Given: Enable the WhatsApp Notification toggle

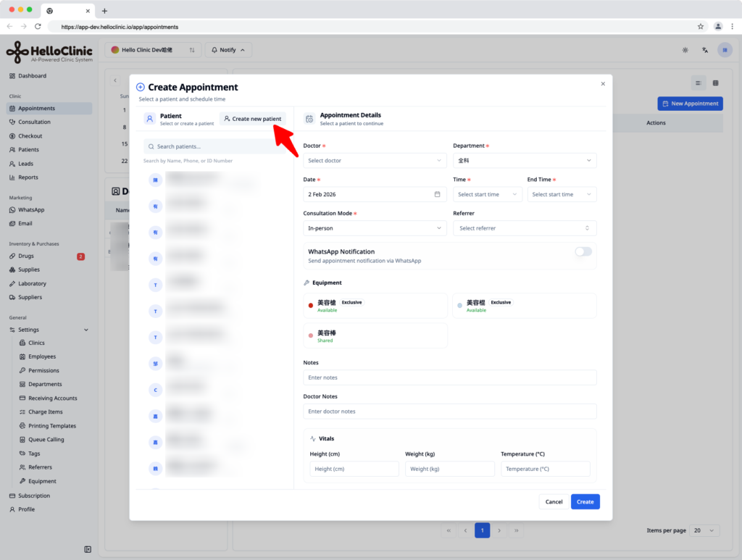Looking at the screenshot, I should point(583,251).
